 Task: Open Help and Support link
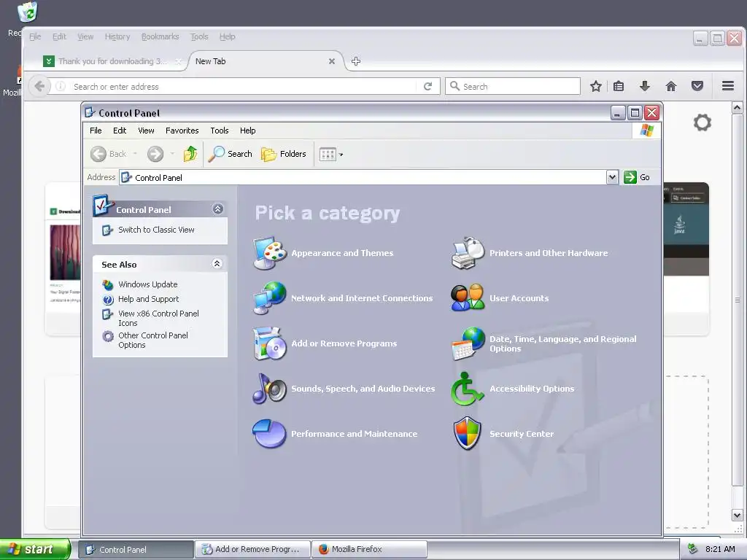149,299
